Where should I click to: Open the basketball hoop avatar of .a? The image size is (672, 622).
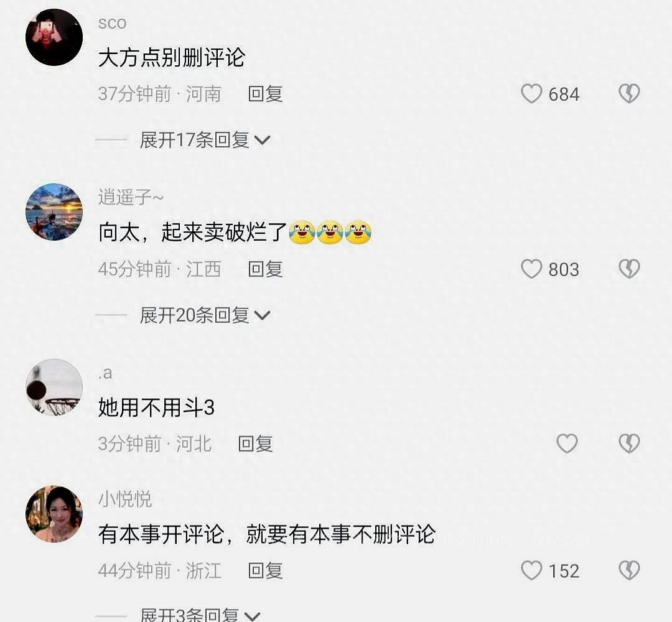tap(54, 388)
